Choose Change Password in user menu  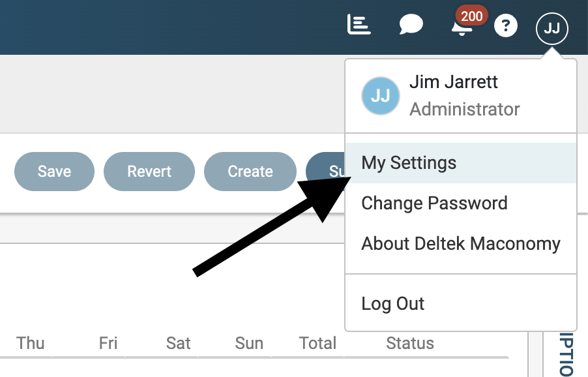(x=434, y=204)
